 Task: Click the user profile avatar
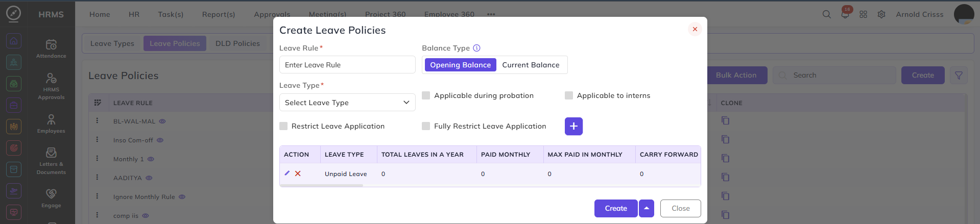(964, 14)
